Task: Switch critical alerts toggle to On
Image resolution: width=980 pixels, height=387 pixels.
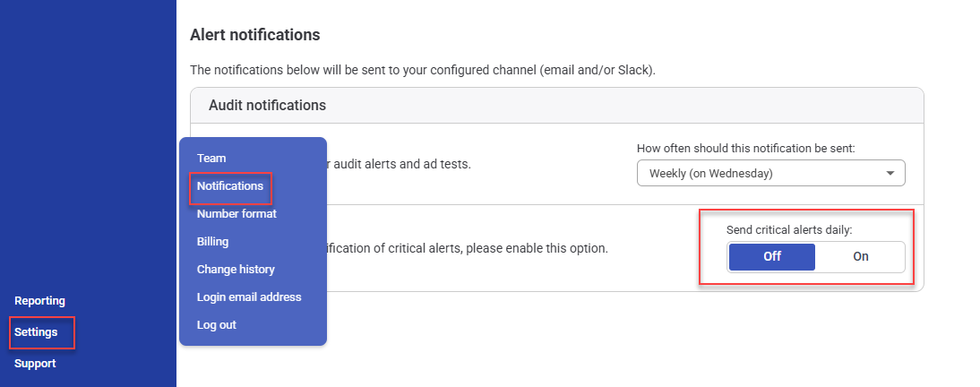Action: point(860,256)
